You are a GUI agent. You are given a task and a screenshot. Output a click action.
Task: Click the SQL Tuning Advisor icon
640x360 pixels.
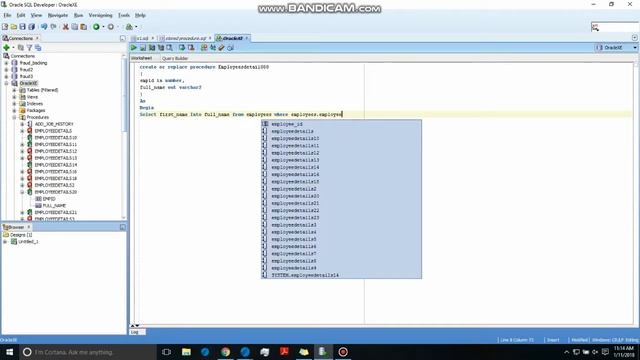pos(169,48)
